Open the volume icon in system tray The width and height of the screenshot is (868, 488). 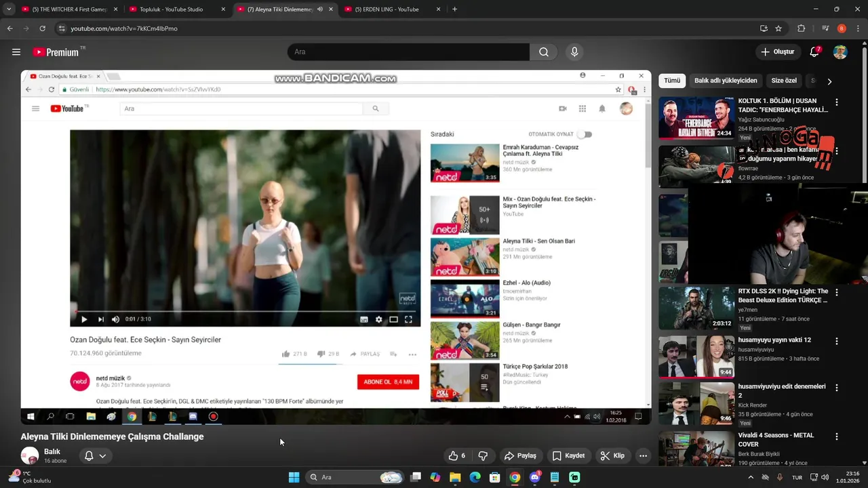click(x=825, y=477)
